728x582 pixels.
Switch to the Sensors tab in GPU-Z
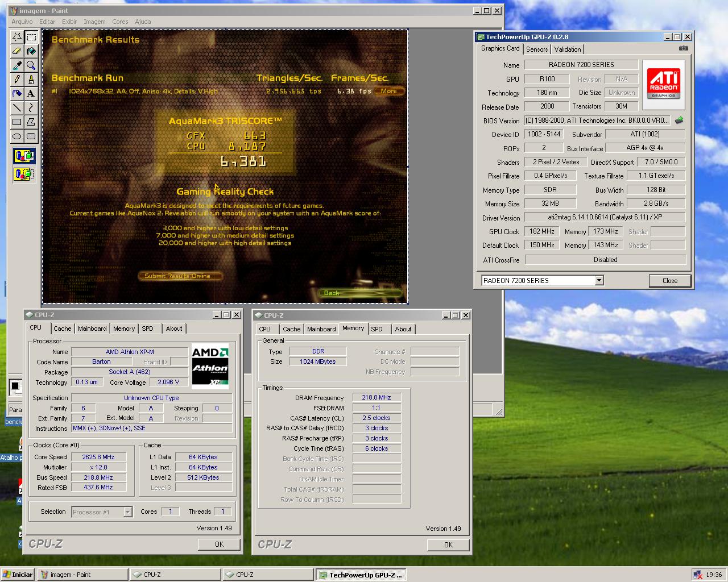537,49
